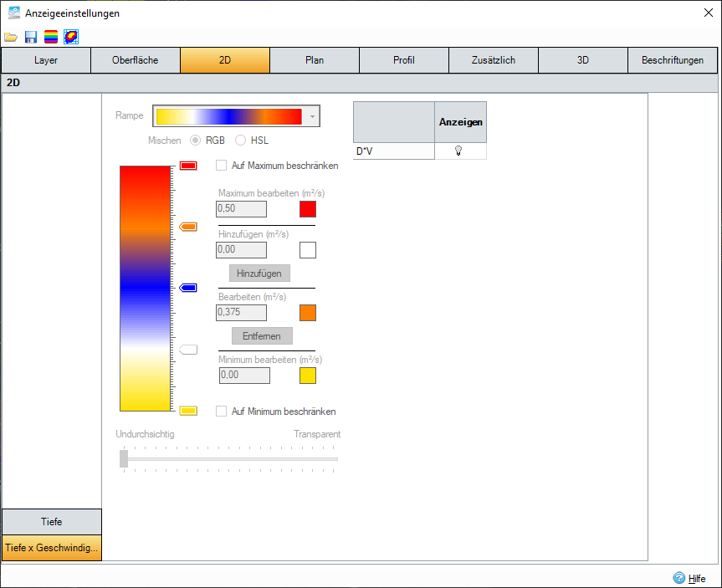722x588 pixels.
Task: Click the rainbow color stripes toolbar icon
Action: (51, 37)
